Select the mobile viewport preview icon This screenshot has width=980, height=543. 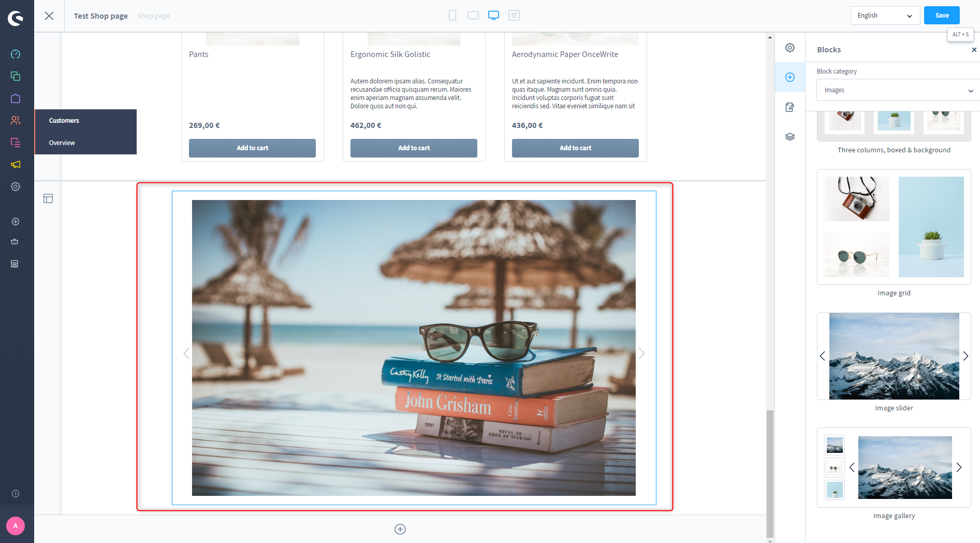click(452, 15)
